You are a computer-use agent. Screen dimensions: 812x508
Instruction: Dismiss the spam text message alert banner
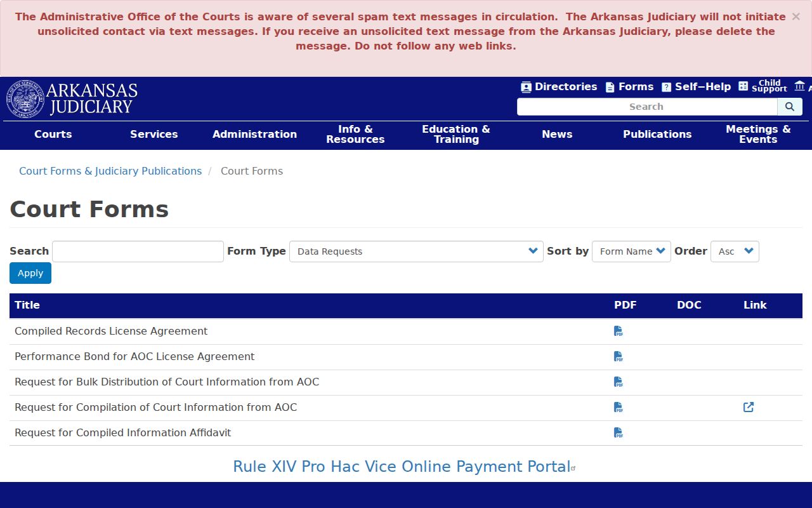click(x=796, y=17)
